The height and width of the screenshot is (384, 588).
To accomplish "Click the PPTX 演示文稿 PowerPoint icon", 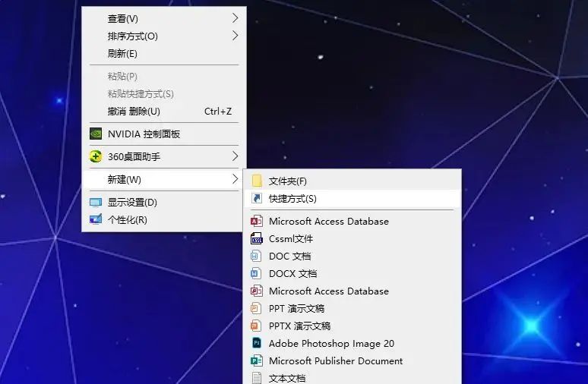I will [x=256, y=326].
